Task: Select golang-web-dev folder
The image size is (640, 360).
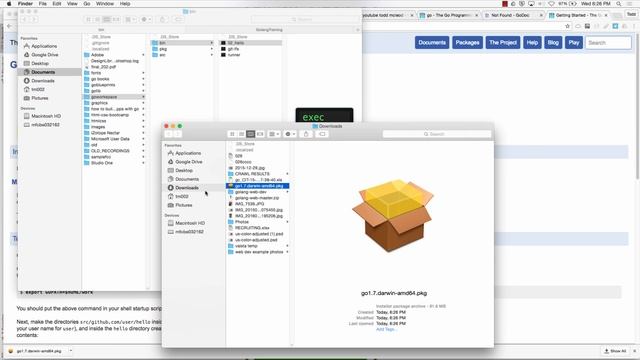Action: tap(251, 192)
